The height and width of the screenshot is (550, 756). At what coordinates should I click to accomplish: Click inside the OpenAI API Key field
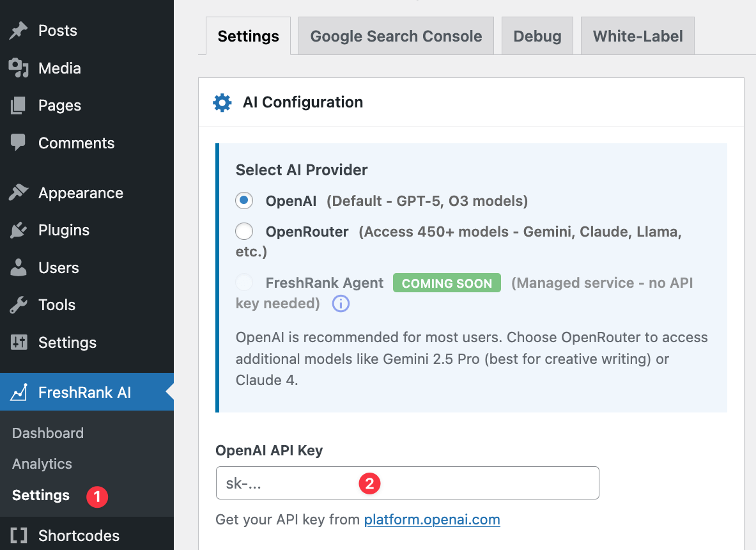(407, 483)
